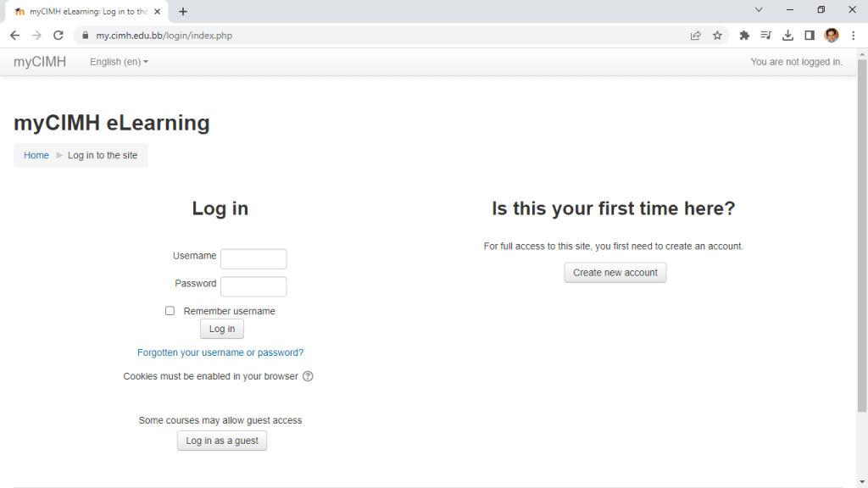Select the myCIMH eLearning browser tab

pyautogui.click(x=87, y=12)
